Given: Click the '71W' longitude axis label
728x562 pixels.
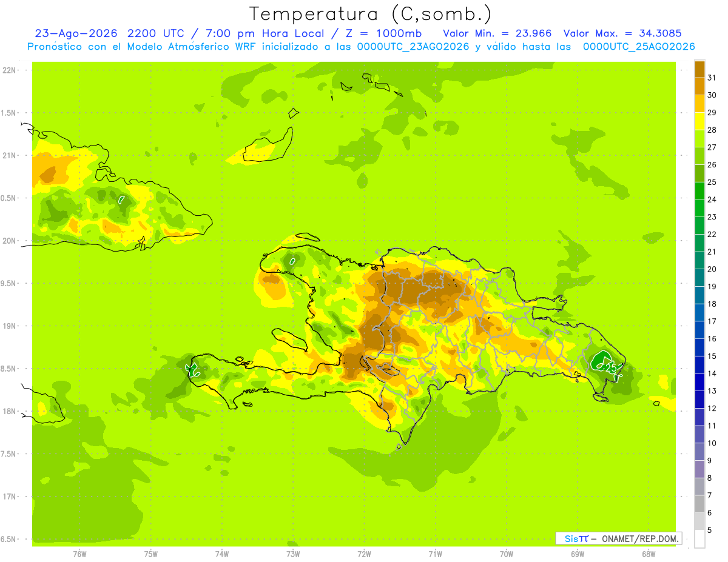Looking at the screenshot, I should [434, 554].
